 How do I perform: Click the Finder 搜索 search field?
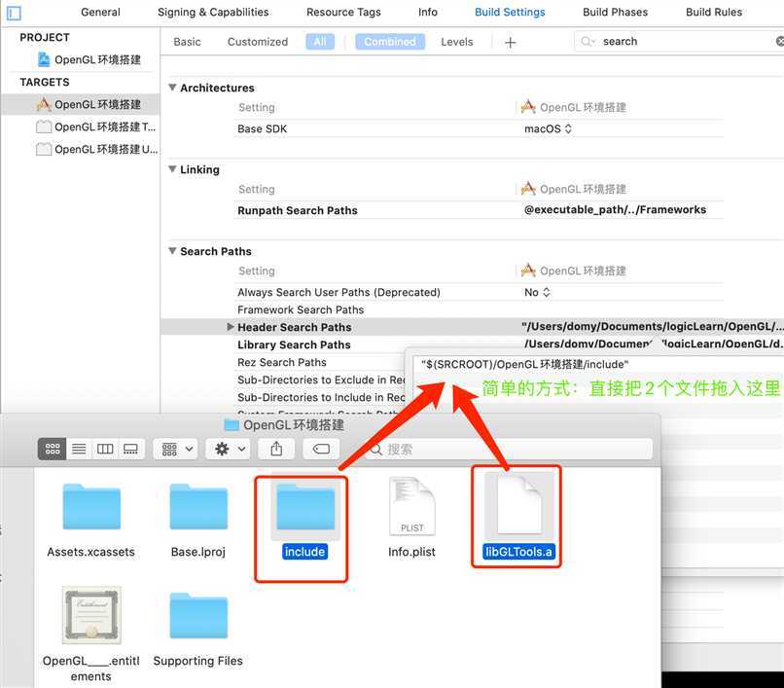(x=509, y=449)
